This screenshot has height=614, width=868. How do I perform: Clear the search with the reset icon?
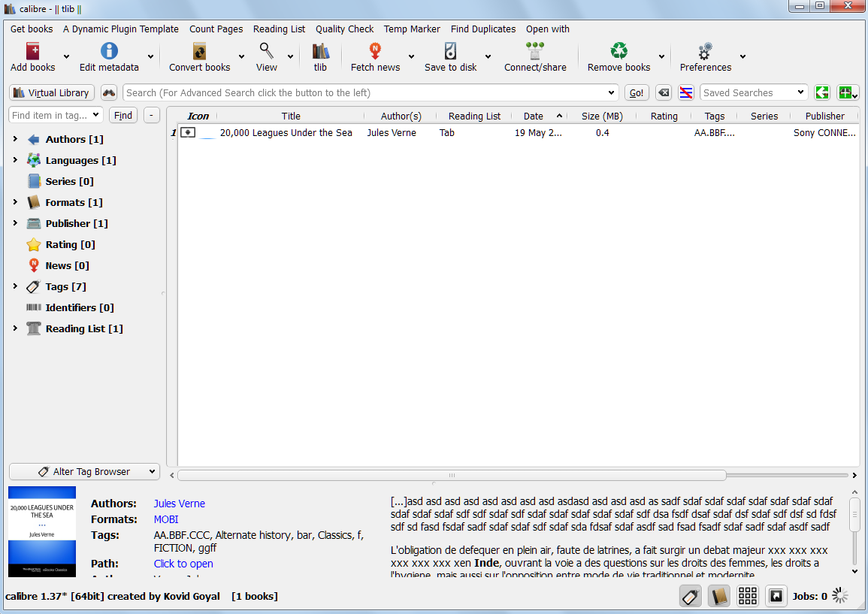click(664, 92)
